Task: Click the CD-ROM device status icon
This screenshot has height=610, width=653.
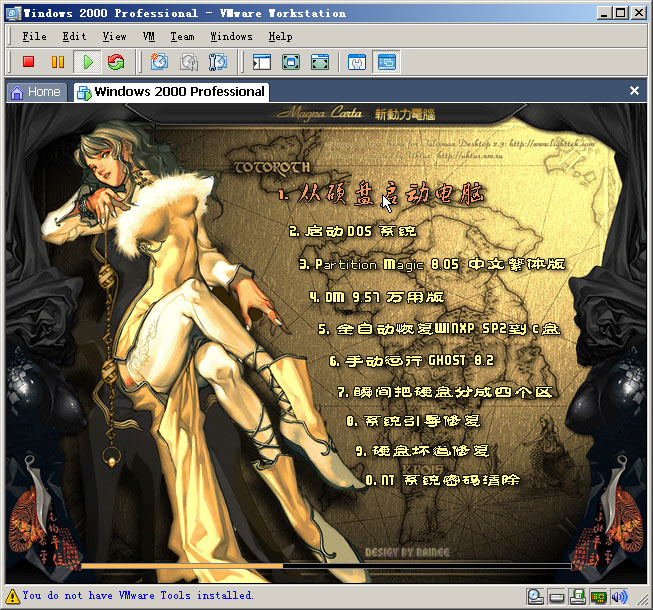Action: tap(535, 598)
